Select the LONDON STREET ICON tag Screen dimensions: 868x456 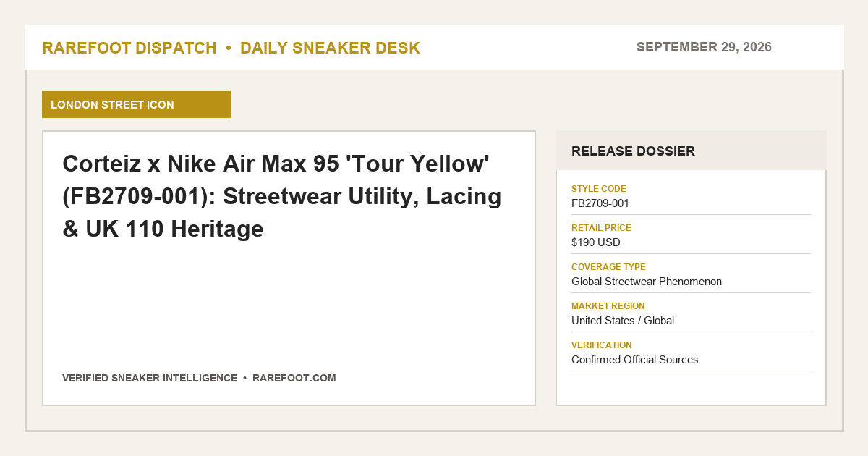click(136, 104)
